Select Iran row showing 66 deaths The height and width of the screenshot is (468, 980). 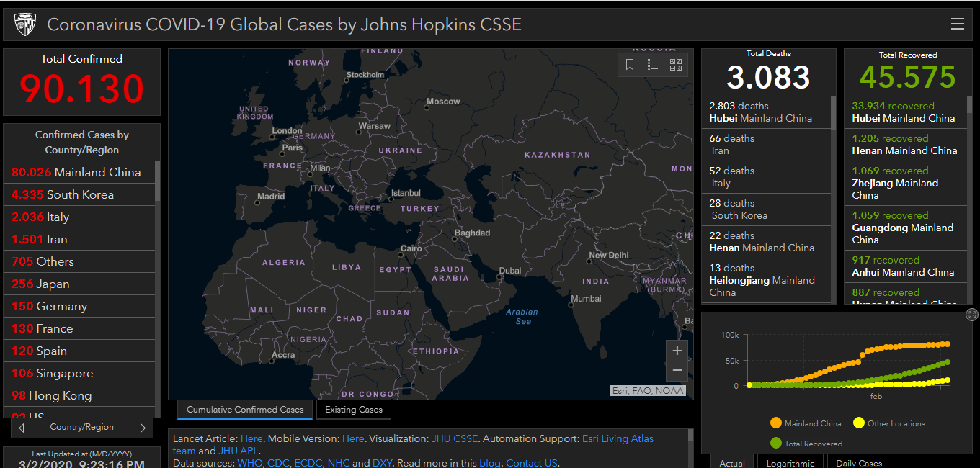(766, 145)
